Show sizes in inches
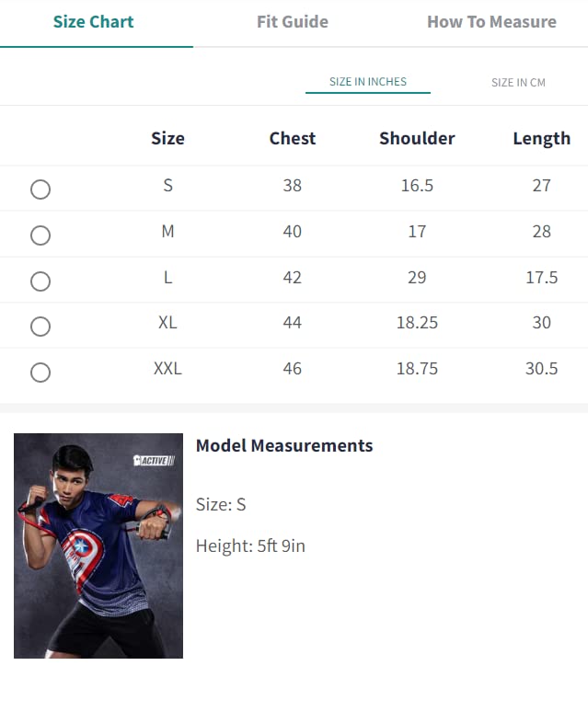The width and height of the screenshot is (588, 723). (x=368, y=82)
